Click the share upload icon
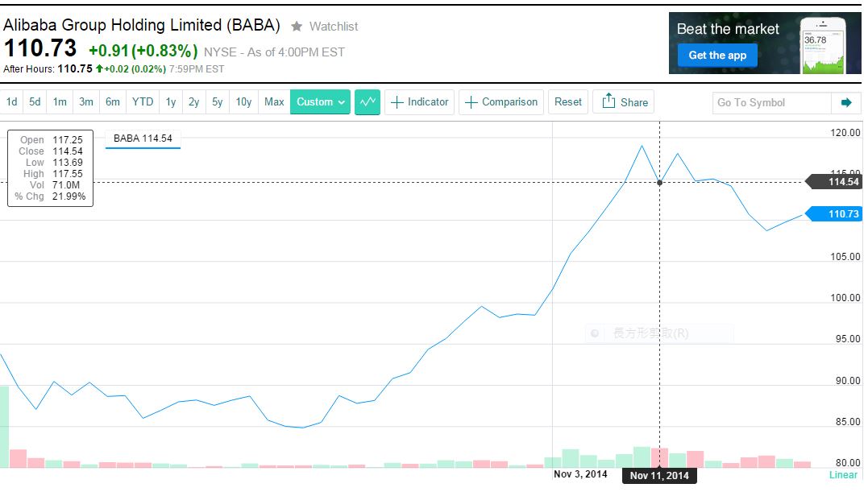The width and height of the screenshot is (868, 492). click(608, 101)
